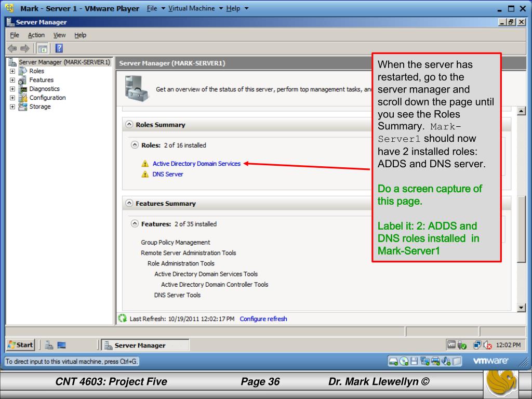532x399 pixels.
Task: Click the Storage tree node icon
Action: coord(23,107)
